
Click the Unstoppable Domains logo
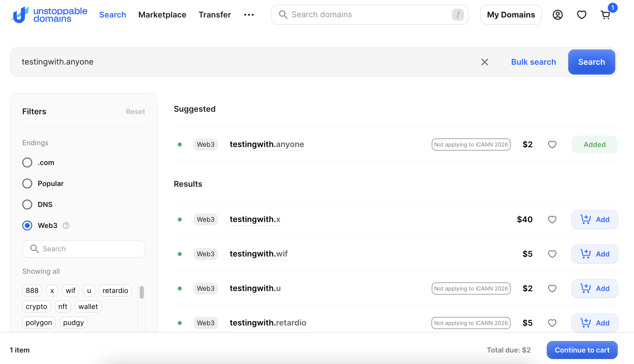tap(49, 15)
